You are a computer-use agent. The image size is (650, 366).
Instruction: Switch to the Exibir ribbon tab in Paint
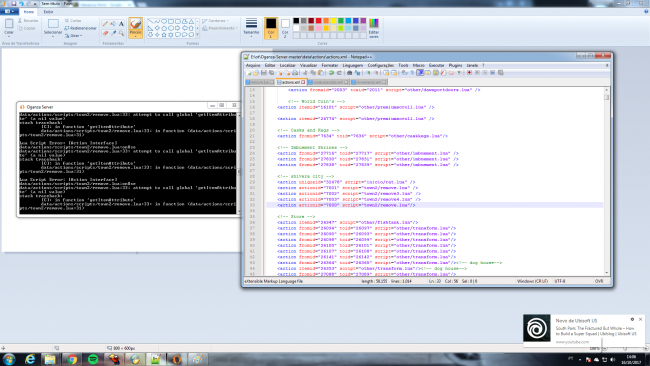point(49,12)
